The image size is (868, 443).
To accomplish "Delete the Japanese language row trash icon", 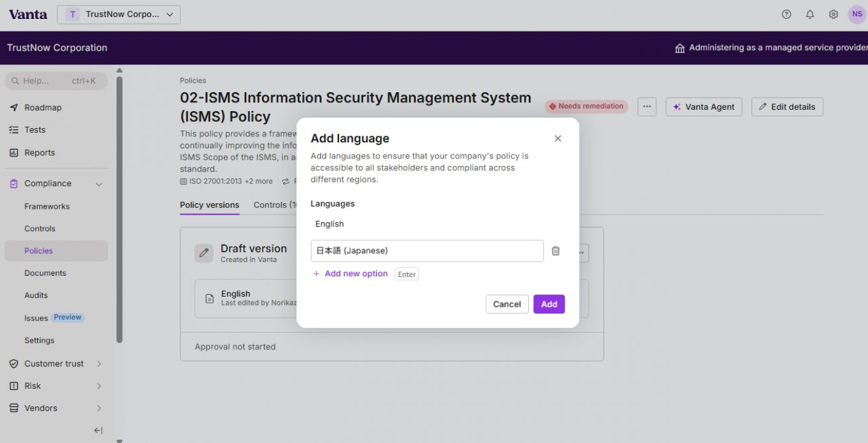I will point(556,251).
